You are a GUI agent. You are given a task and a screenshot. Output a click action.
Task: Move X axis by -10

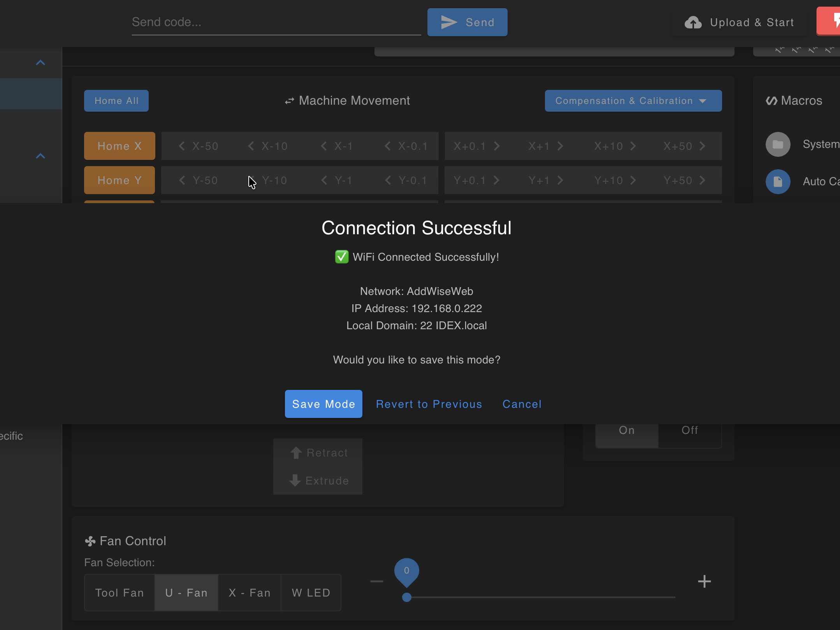tap(267, 146)
